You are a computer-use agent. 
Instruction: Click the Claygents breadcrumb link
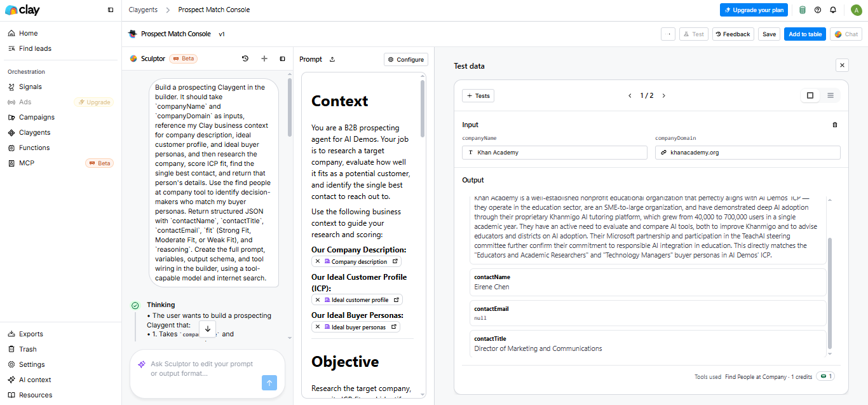coord(144,10)
